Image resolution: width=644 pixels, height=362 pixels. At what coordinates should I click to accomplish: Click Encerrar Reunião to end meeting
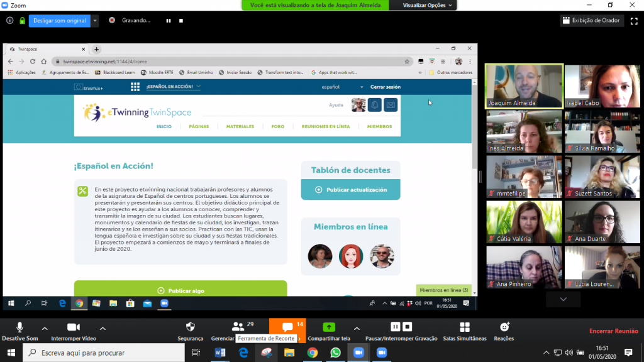click(x=614, y=331)
